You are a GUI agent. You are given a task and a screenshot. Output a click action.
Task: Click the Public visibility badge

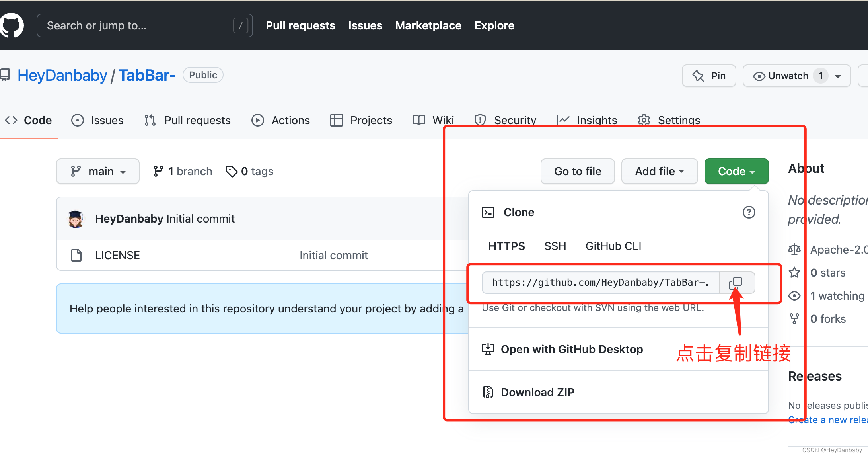[x=203, y=75]
